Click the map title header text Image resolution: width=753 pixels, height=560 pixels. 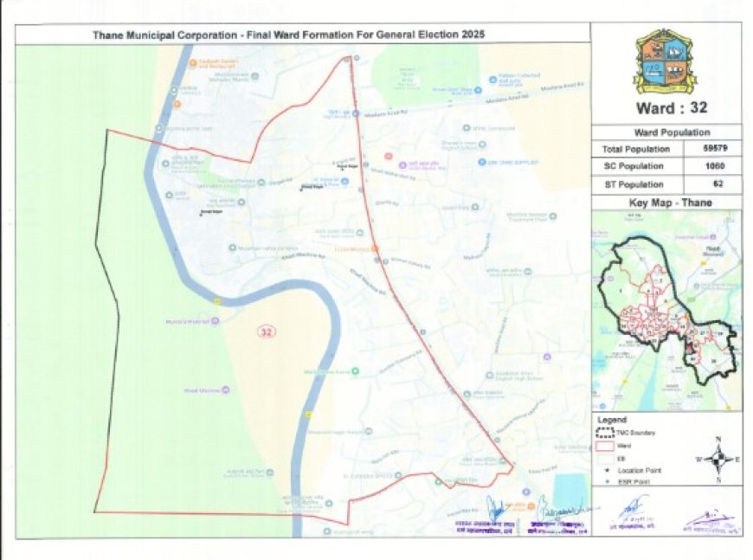[288, 35]
